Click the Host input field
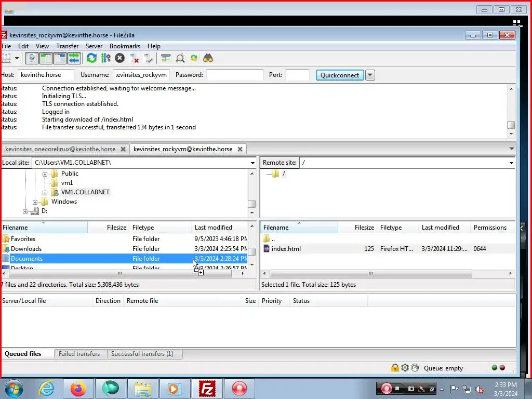 [46, 75]
